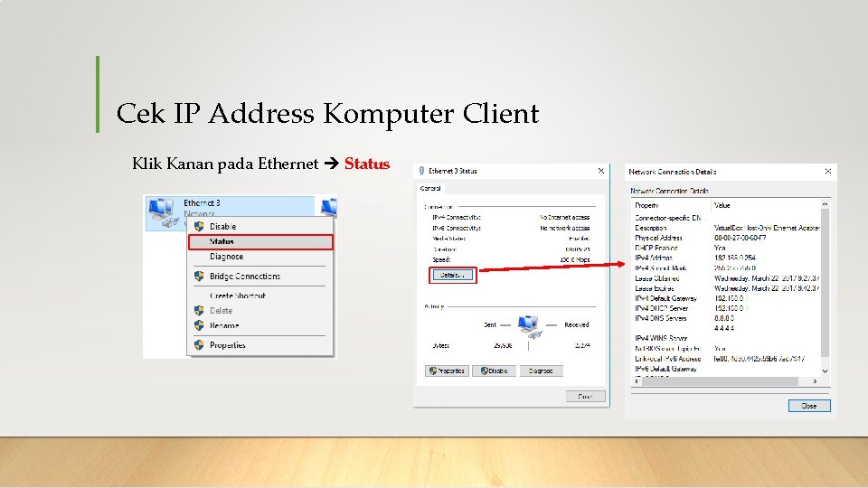This screenshot has width=868, height=488.
Task: Click the 100.0 Mbps speed value
Action: point(575,259)
